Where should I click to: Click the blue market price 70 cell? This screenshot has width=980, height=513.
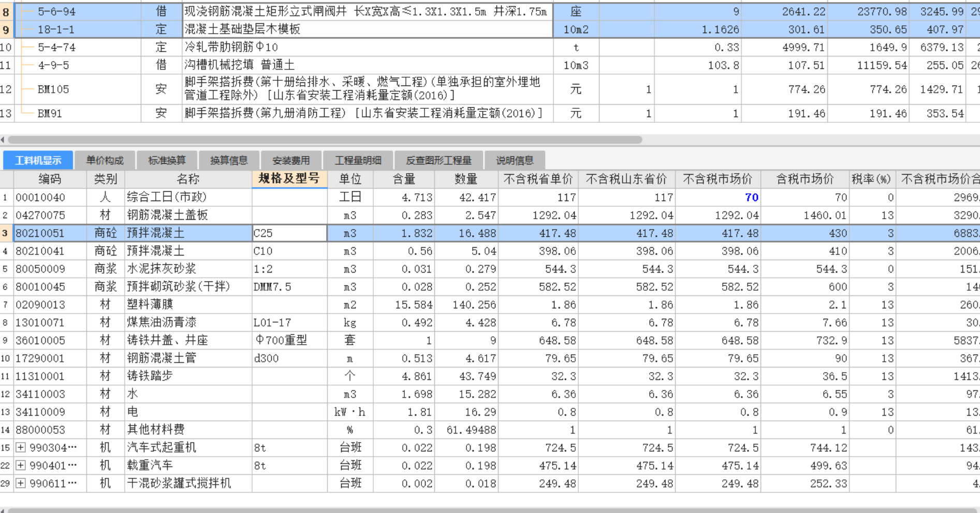pyautogui.click(x=718, y=197)
